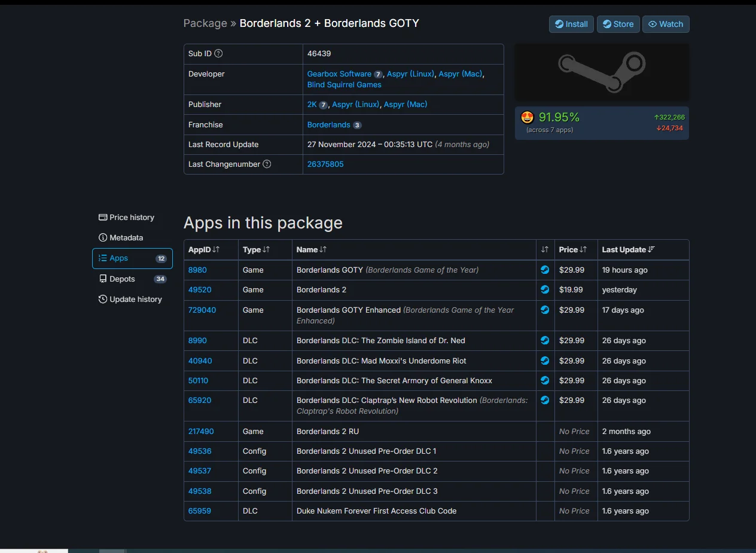The height and width of the screenshot is (553, 756).
Task: Click the Install button
Action: (571, 24)
